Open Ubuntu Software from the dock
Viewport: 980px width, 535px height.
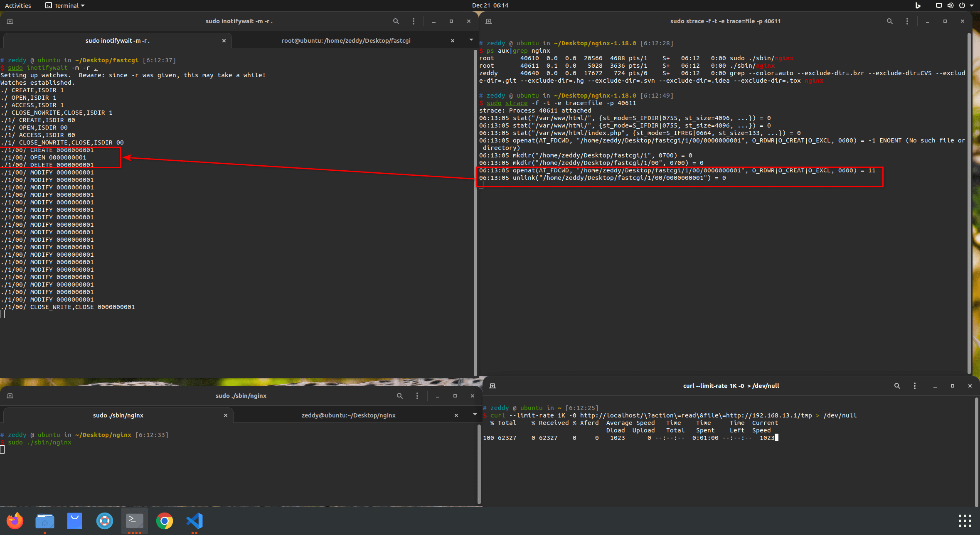tap(75, 520)
